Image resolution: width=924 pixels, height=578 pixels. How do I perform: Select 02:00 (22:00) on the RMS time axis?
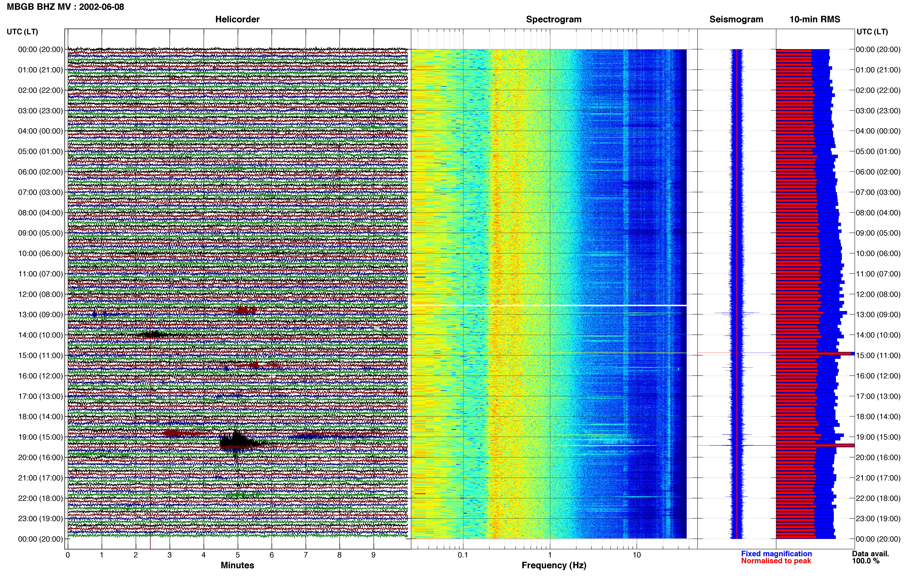pyautogui.click(x=878, y=90)
